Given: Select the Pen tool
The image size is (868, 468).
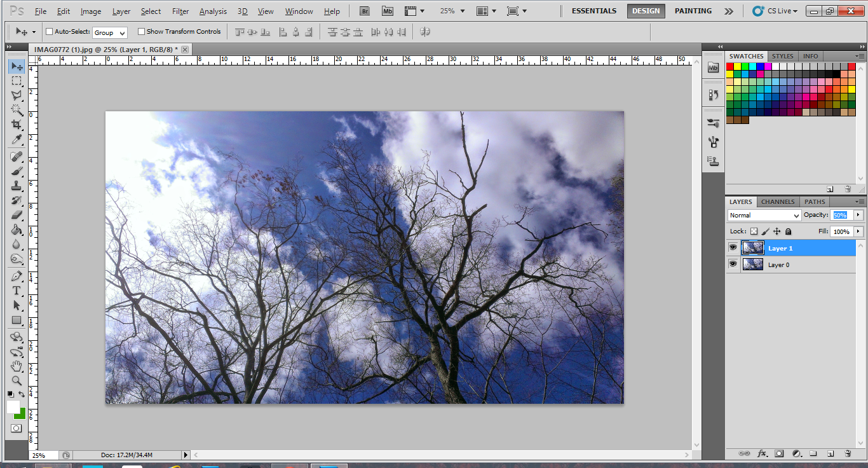Looking at the screenshot, I should tap(17, 276).
